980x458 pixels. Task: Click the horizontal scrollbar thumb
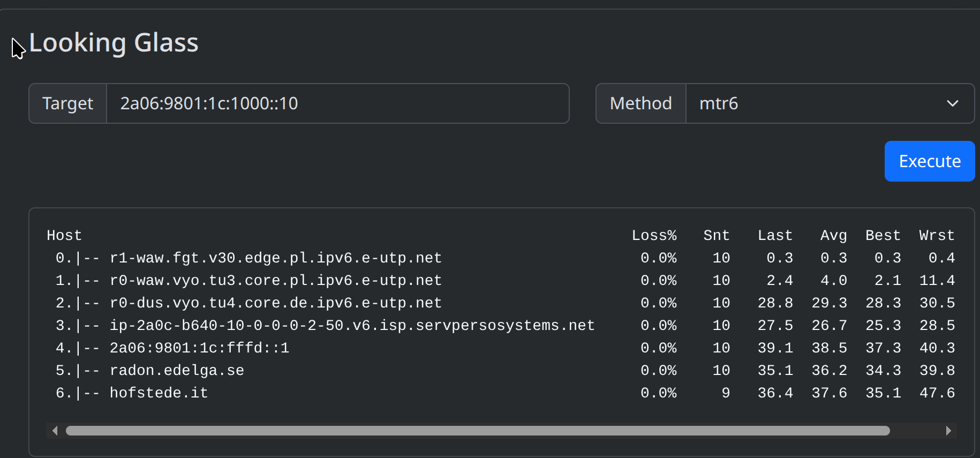477,431
